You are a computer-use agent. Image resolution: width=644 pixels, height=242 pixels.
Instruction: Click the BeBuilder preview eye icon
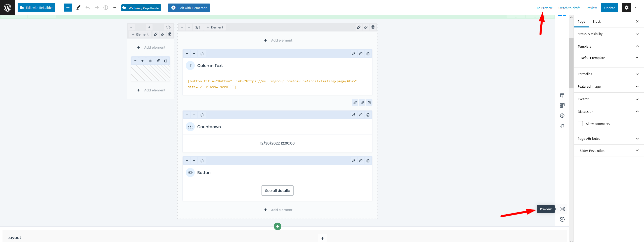coord(562,209)
